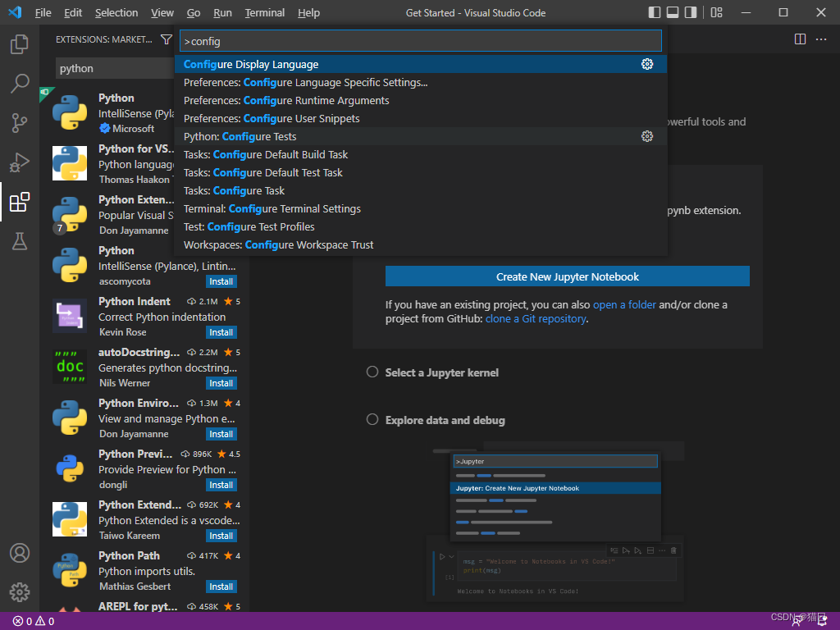Image resolution: width=840 pixels, height=630 pixels.
Task: Open the File menu
Action: pyautogui.click(x=43, y=13)
